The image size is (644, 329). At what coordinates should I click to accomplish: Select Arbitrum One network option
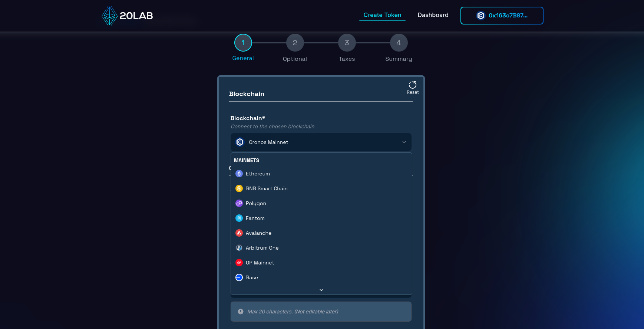[321, 248]
